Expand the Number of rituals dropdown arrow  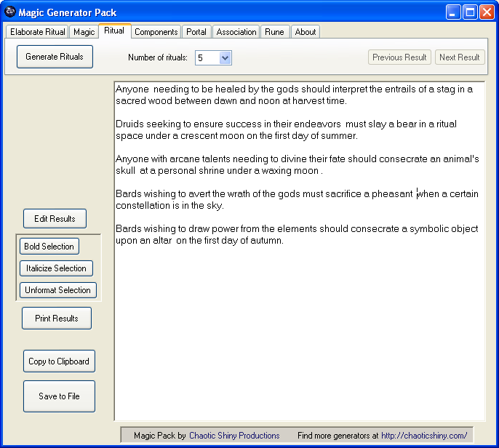tap(225, 58)
